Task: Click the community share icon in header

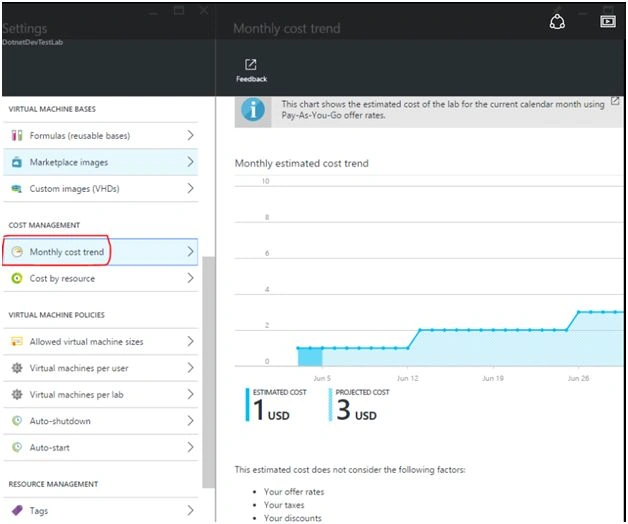Action: click(x=557, y=21)
